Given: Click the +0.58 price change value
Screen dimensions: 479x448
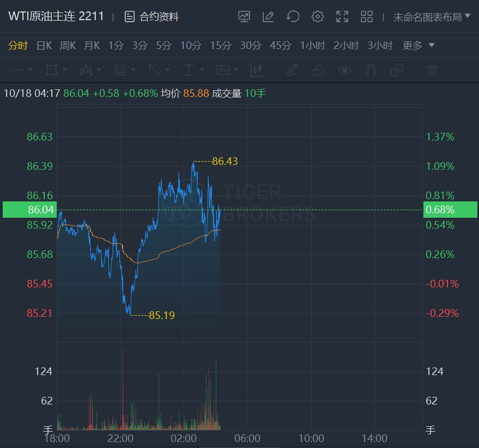Looking at the screenshot, I should click(x=106, y=93).
